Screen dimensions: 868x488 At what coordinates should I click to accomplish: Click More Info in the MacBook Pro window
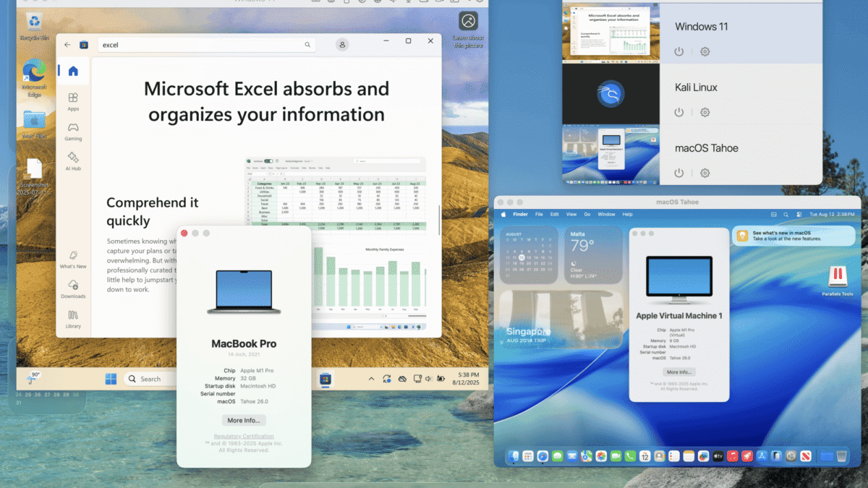click(x=244, y=420)
